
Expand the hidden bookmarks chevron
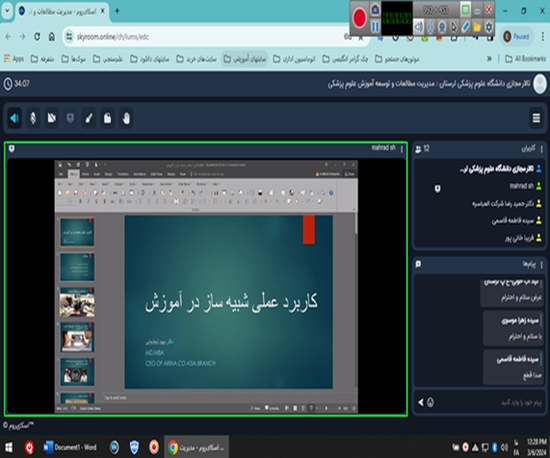click(489, 59)
